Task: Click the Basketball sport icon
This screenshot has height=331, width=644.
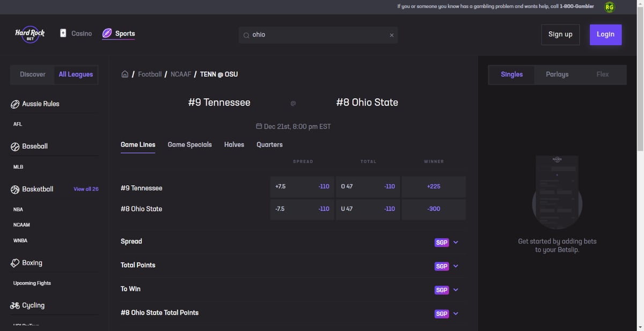Action: [x=15, y=189]
